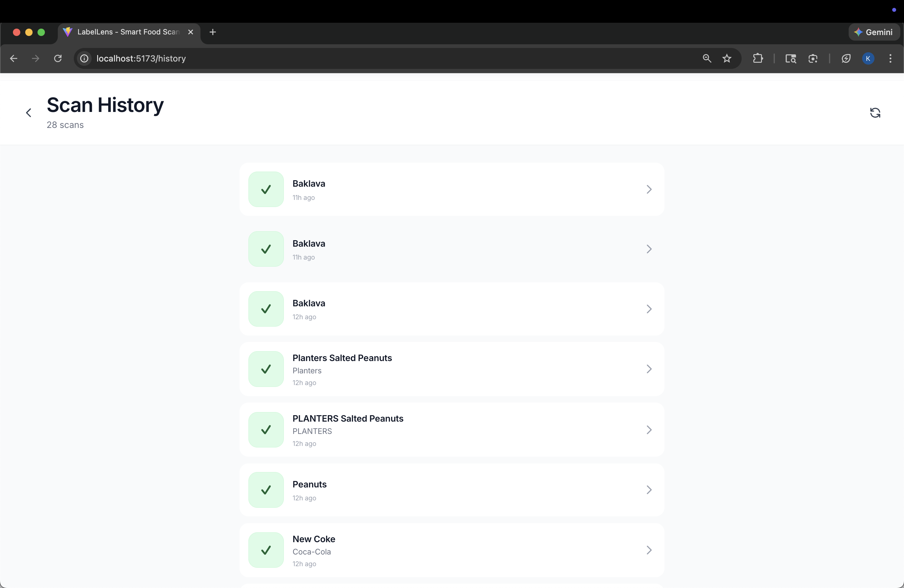Expand the Baklava 12h ago entry chevron
Screen dimensions: 904x588
pos(649,309)
